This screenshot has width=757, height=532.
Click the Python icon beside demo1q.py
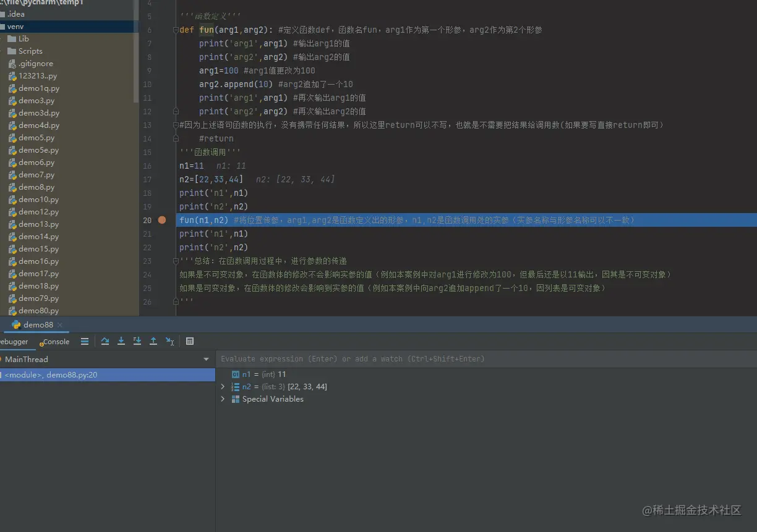click(x=12, y=88)
